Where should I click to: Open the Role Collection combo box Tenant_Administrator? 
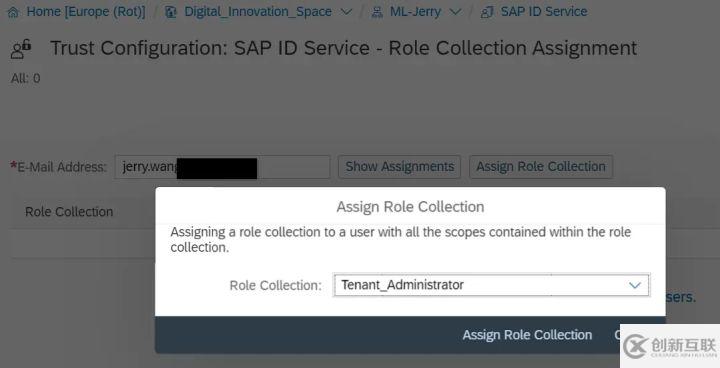491,285
